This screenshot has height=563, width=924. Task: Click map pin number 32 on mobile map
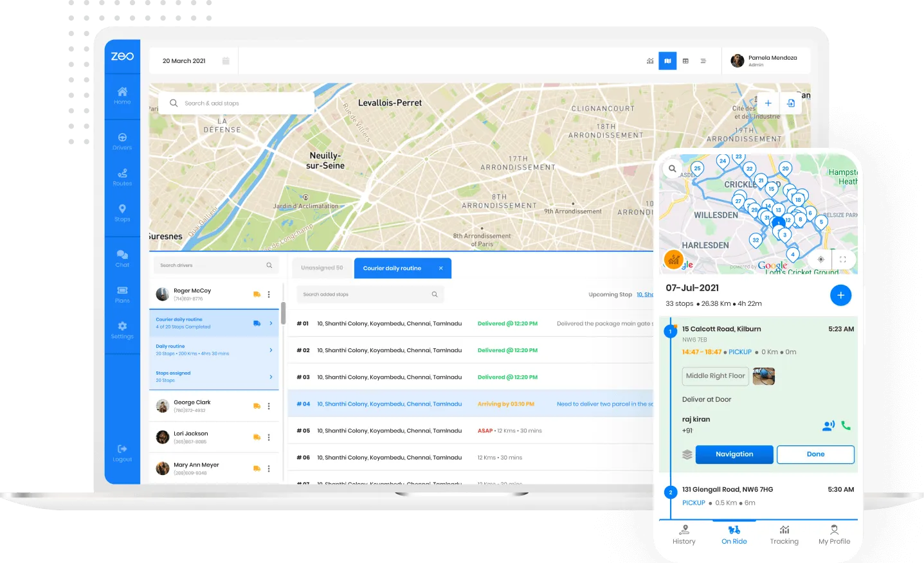click(756, 240)
